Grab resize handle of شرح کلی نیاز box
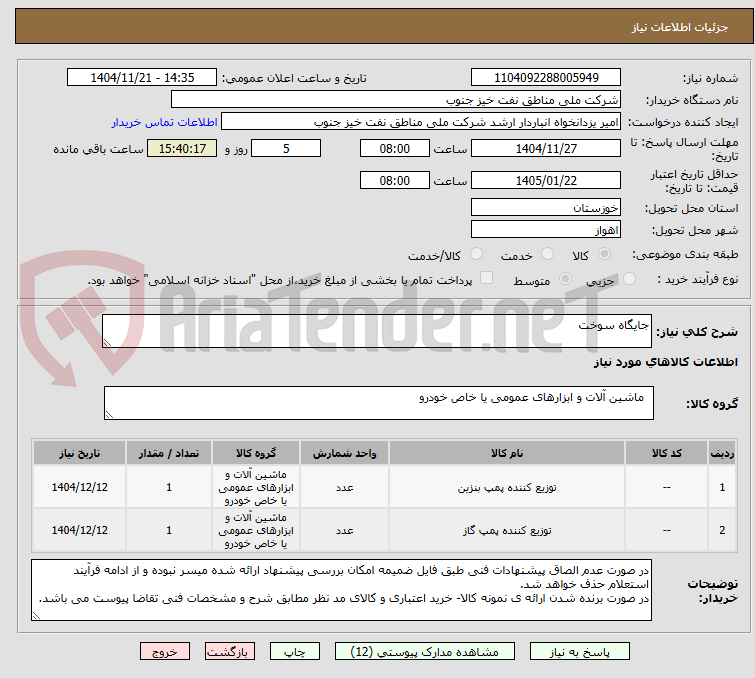 coord(107,343)
